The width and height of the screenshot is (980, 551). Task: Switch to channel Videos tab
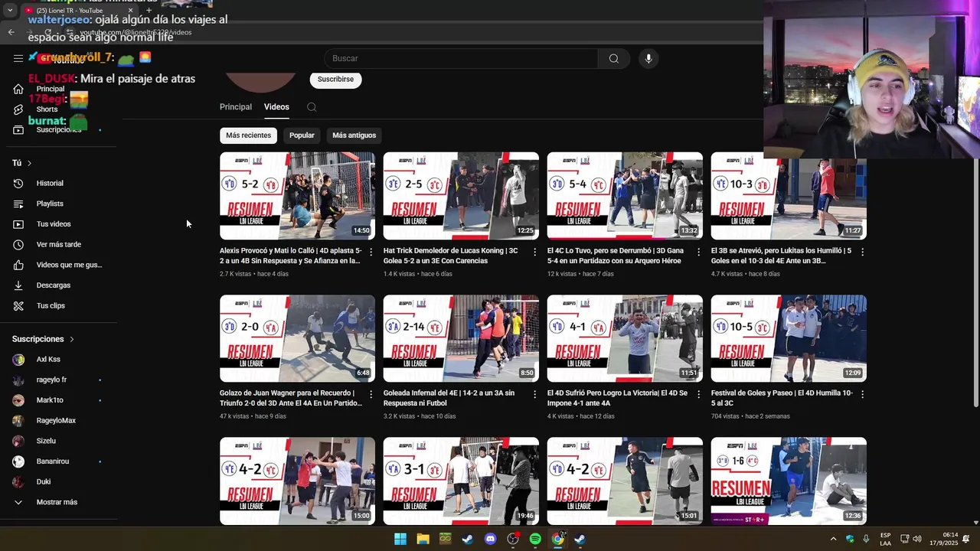[x=276, y=107]
